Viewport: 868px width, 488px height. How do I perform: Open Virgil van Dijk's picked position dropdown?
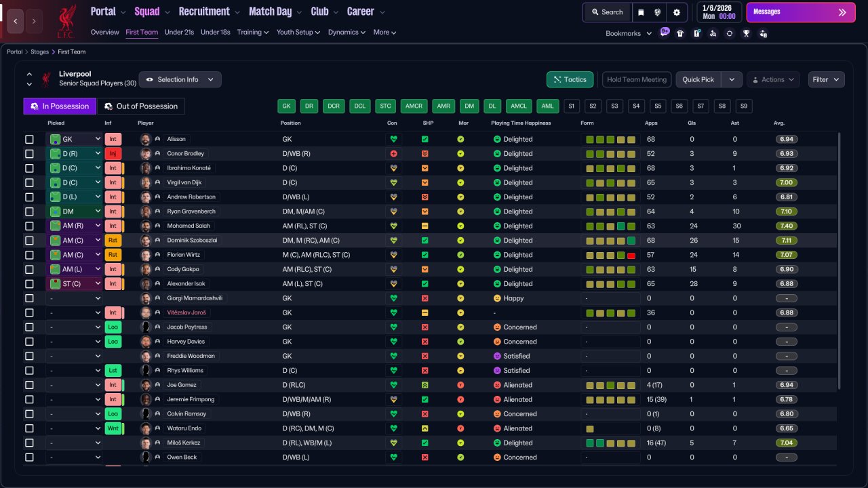click(74, 183)
